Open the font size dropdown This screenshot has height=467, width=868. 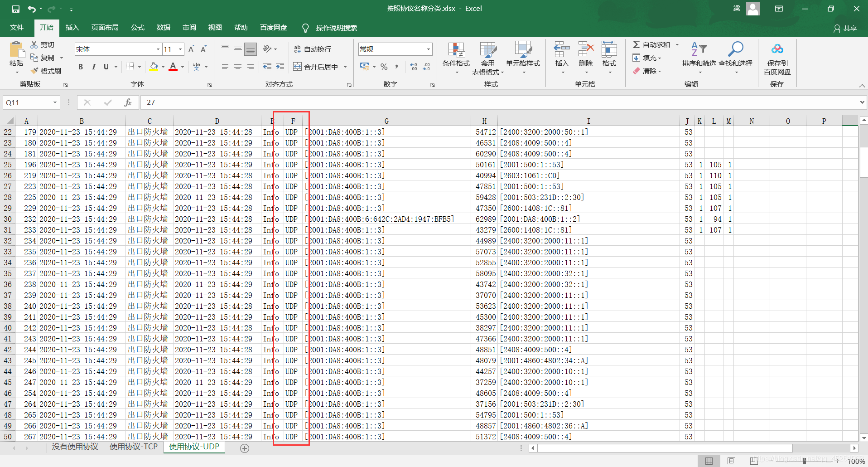point(180,49)
